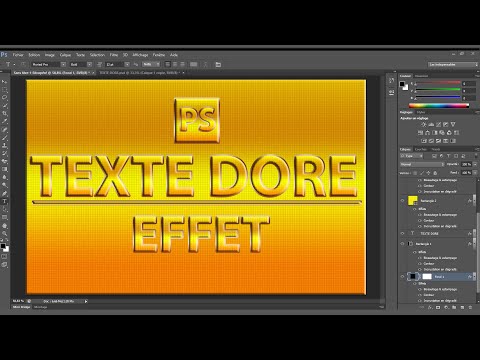480x360 pixels.
Task: Open the Filtre menu
Action: 114,55
